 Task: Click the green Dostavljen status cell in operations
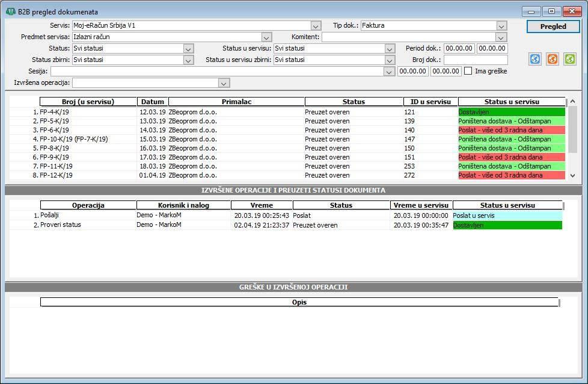507,225
